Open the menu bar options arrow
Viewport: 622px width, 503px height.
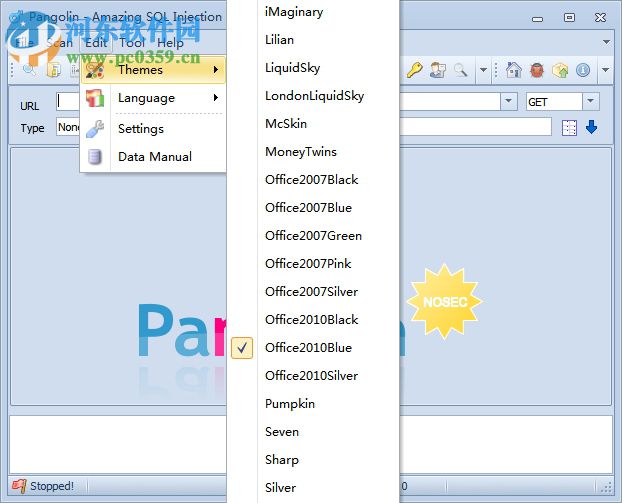606,42
